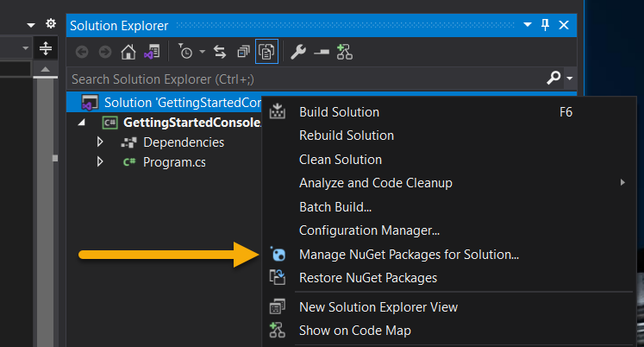The width and height of the screenshot is (644, 347).
Task: Toggle the Show All Files button
Action: tap(266, 53)
